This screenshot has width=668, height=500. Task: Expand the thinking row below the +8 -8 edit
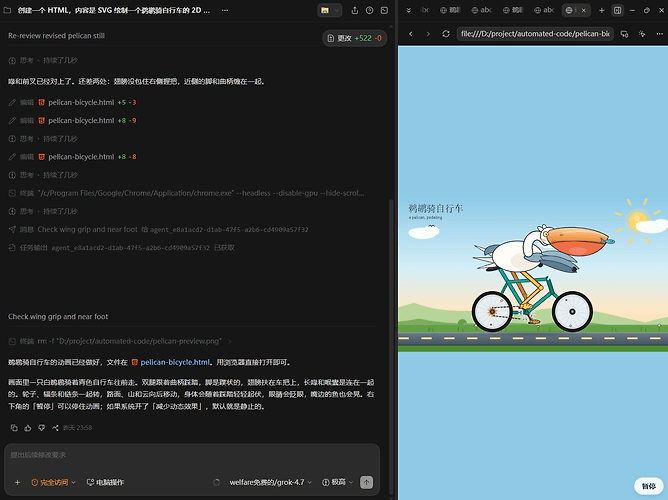tap(43, 175)
